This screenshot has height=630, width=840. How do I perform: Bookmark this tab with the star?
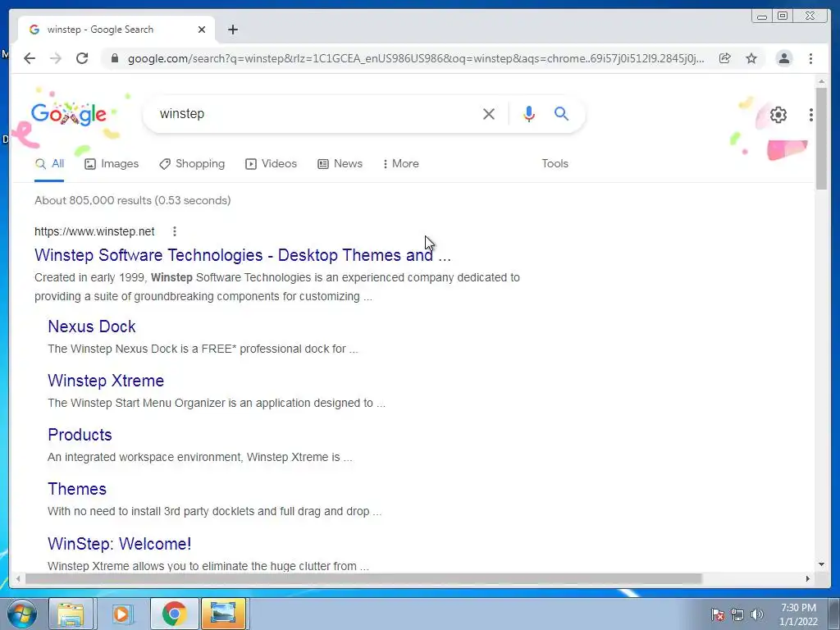pos(751,58)
